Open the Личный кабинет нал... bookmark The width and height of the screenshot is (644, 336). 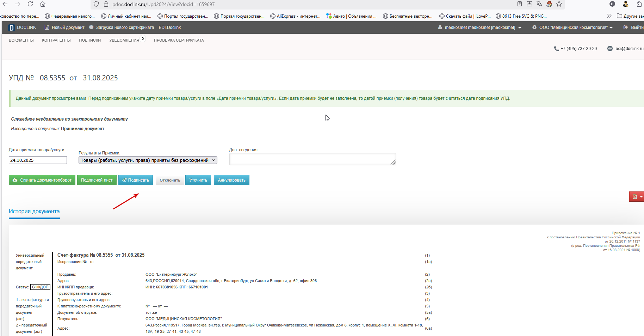tap(126, 16)
